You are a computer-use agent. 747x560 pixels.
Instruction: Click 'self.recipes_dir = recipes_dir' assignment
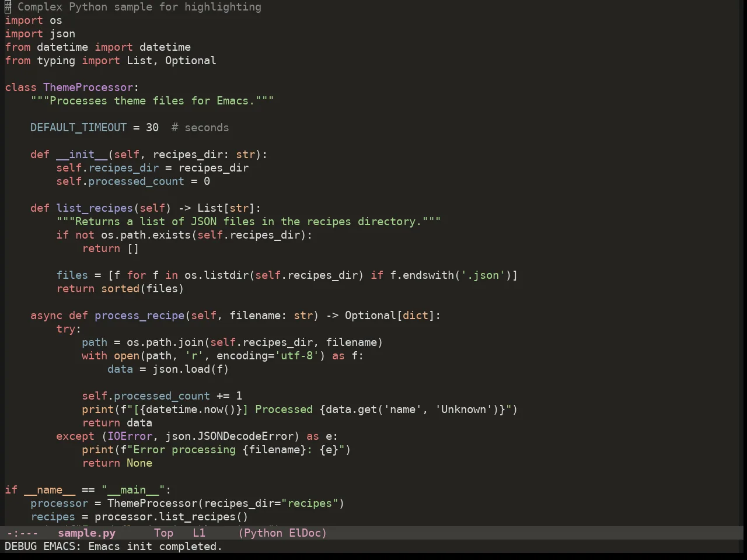(x=152, y=168)
